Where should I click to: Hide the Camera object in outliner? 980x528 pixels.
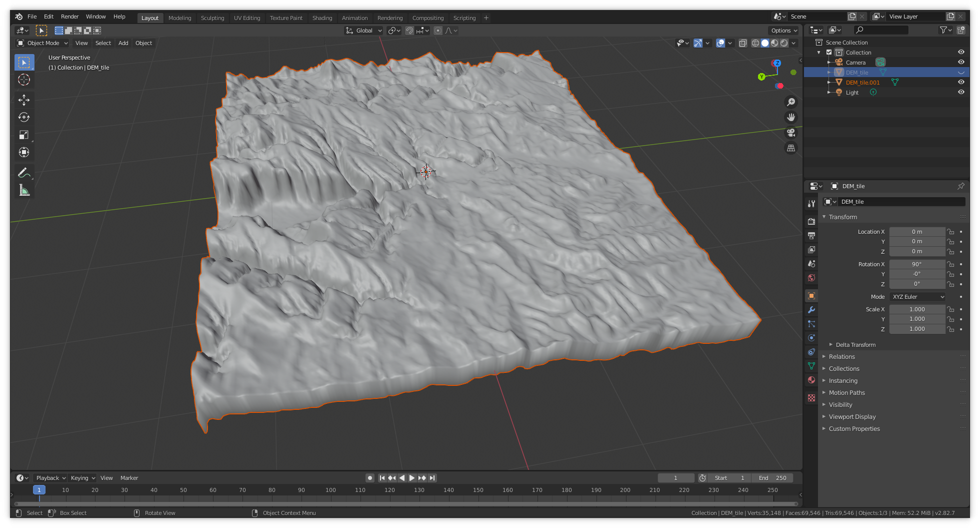(x=960, y=62)
